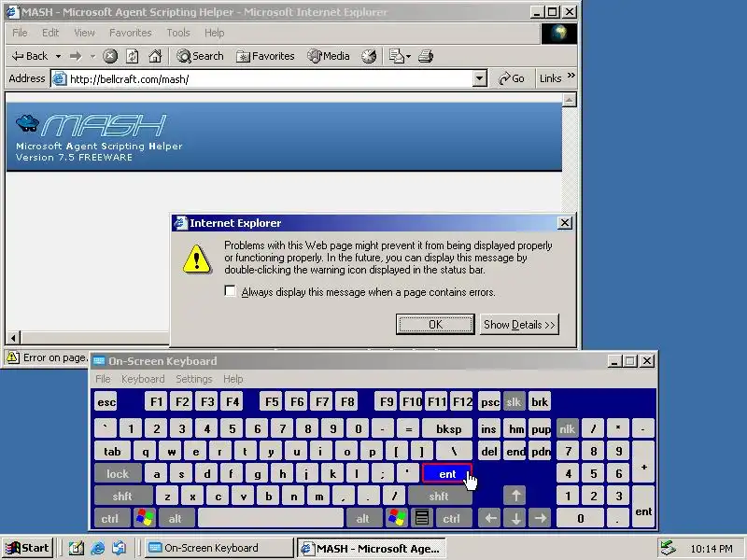Image resolution: width=747 pixels, height=560 pixels.
Task: Open Keyboard menu in On-Screen Keyboard
Action: tap(143, 379)
